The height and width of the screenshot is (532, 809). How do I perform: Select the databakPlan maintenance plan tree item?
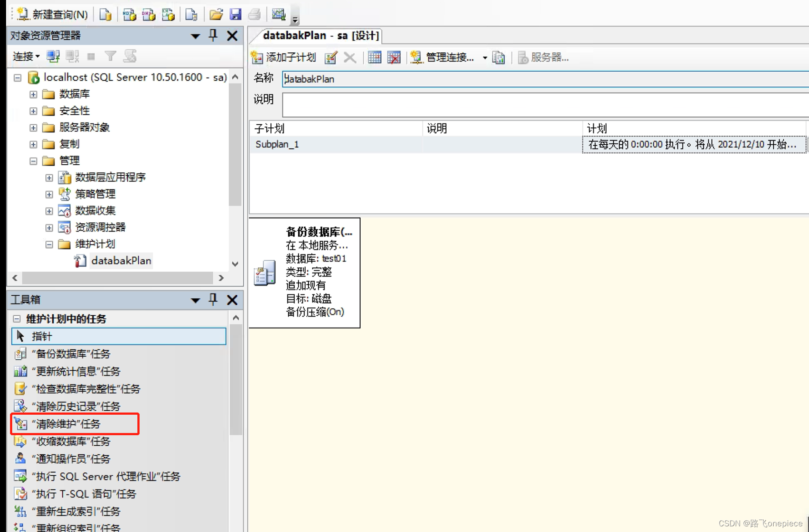[121, 261]
